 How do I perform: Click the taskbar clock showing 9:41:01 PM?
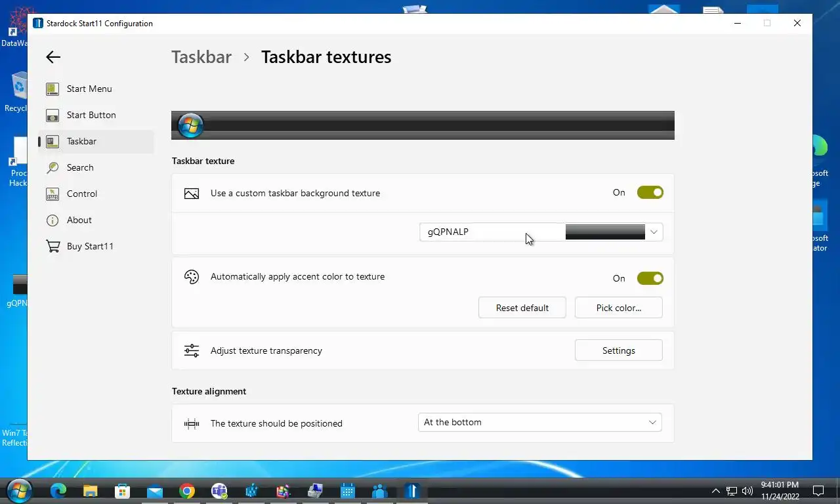coord(780,491)
